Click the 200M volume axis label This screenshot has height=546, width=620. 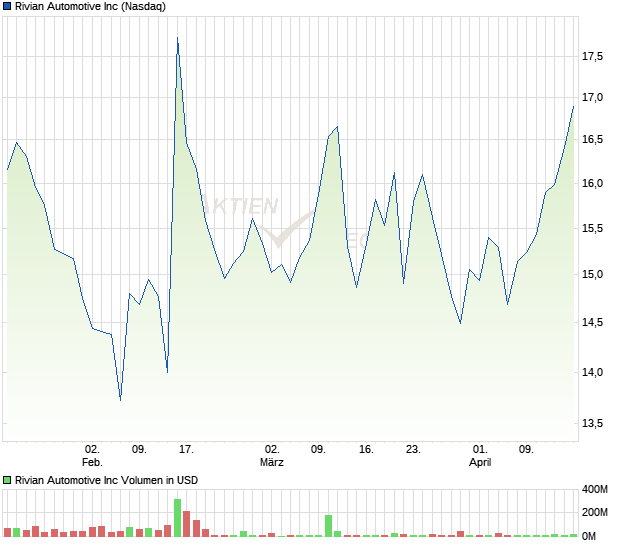click(x=596, y=513)
